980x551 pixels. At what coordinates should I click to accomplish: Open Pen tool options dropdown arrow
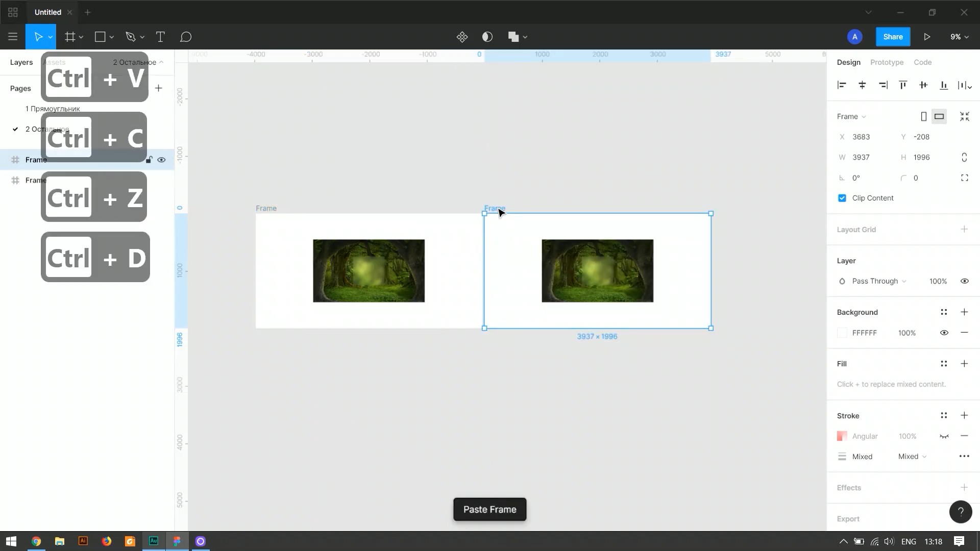[142, 37]
